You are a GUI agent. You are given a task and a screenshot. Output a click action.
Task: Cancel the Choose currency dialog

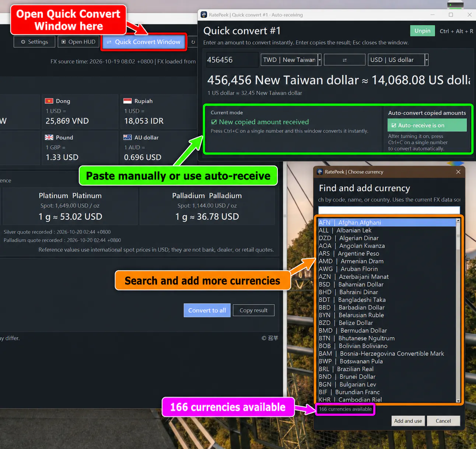tap(443, 421)
